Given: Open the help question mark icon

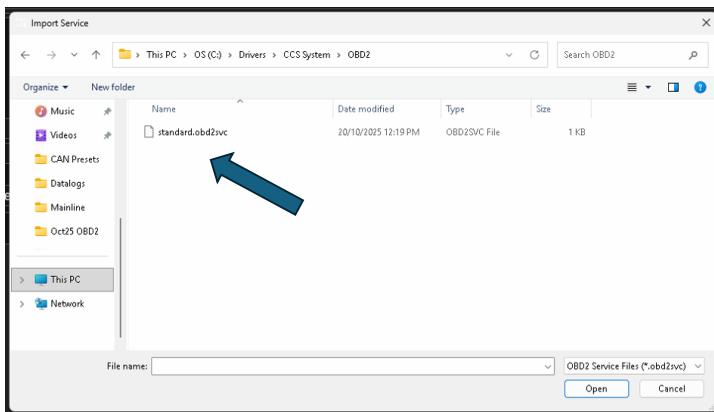Looking at the screenshot, I should point(700,87).
